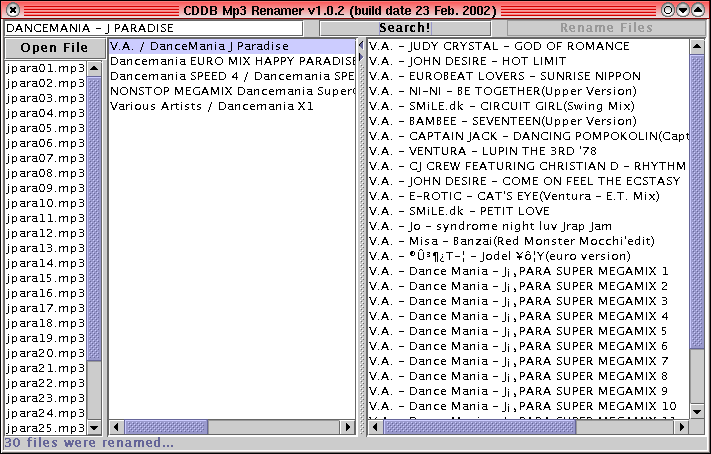This screenshot has width=711, height=454.
Task: Click track list scroll-up arrow
Action: coord(696,46)
